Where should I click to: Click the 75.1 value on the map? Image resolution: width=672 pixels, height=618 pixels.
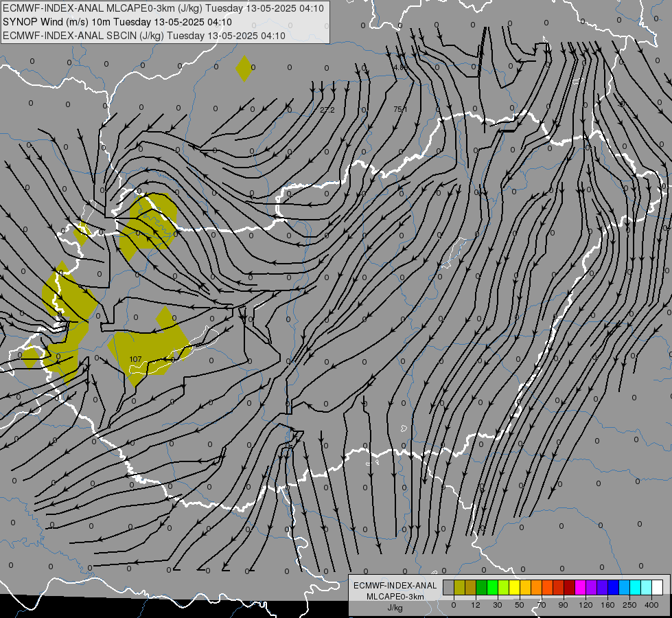tap(400, 109)
